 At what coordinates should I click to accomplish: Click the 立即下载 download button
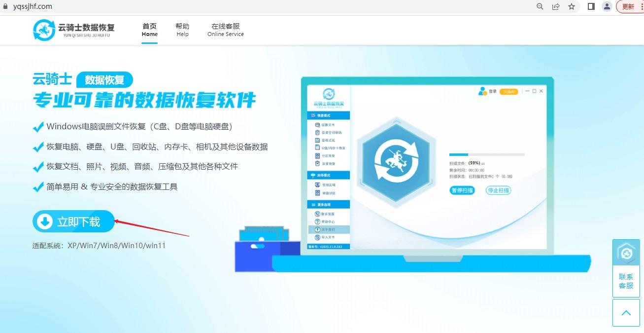tap(73, 222)
